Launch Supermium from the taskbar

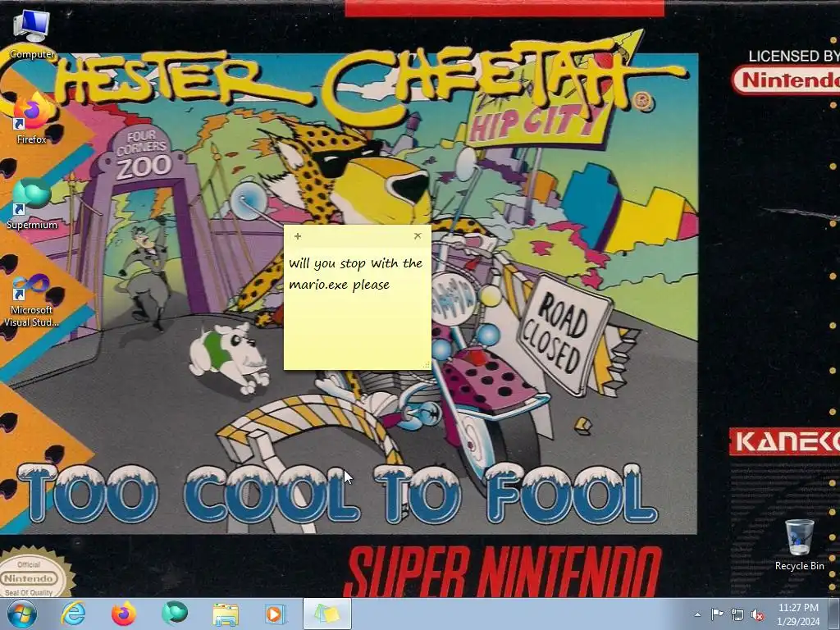[175, 614]
